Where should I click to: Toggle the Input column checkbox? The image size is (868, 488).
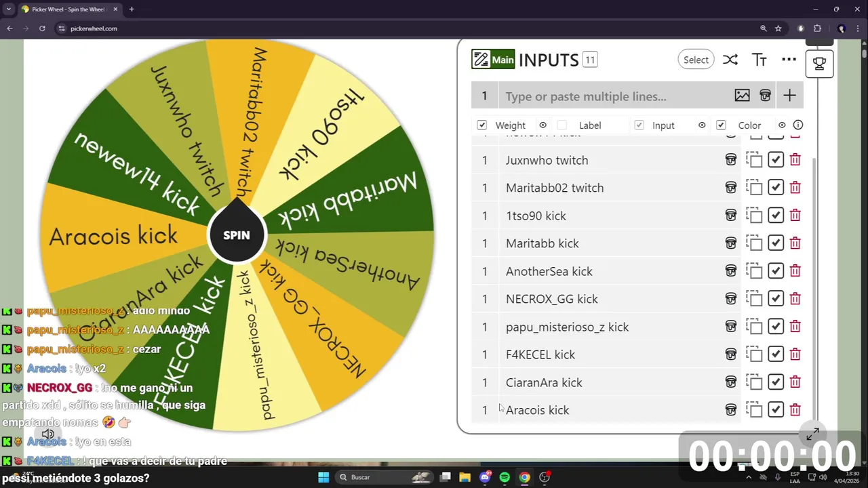639,125
